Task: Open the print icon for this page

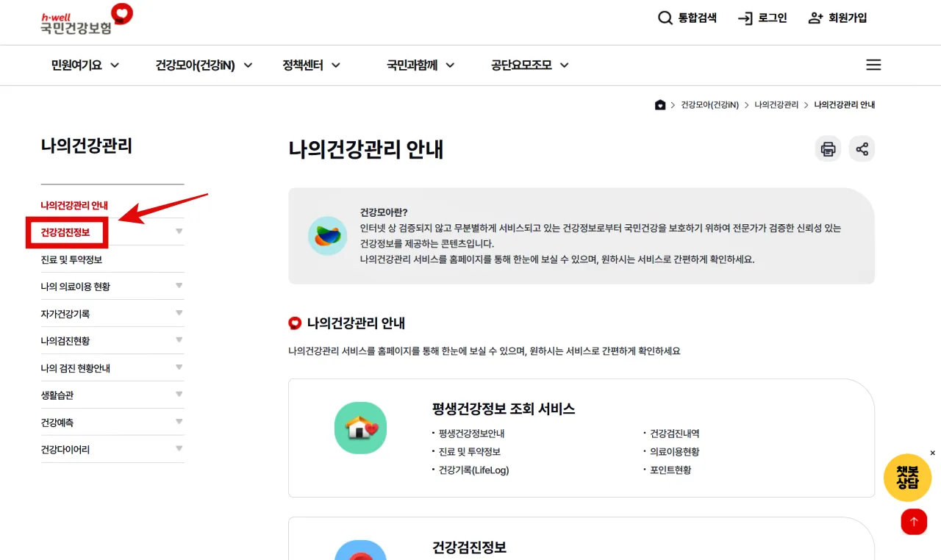Action: [x=827, y=148]
